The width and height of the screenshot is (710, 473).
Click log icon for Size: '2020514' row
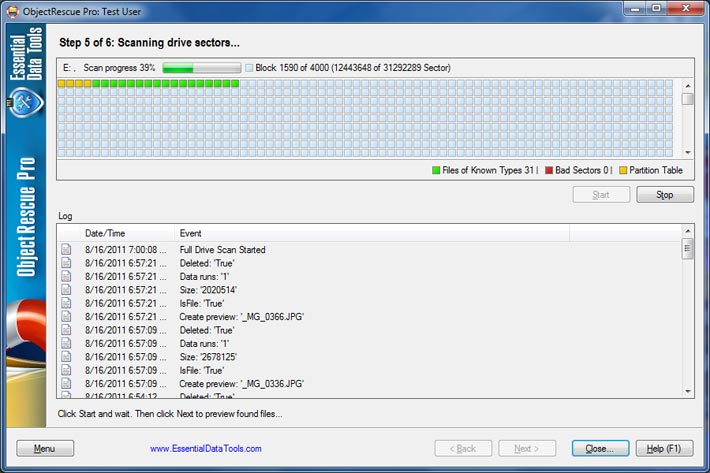(66, 290)
